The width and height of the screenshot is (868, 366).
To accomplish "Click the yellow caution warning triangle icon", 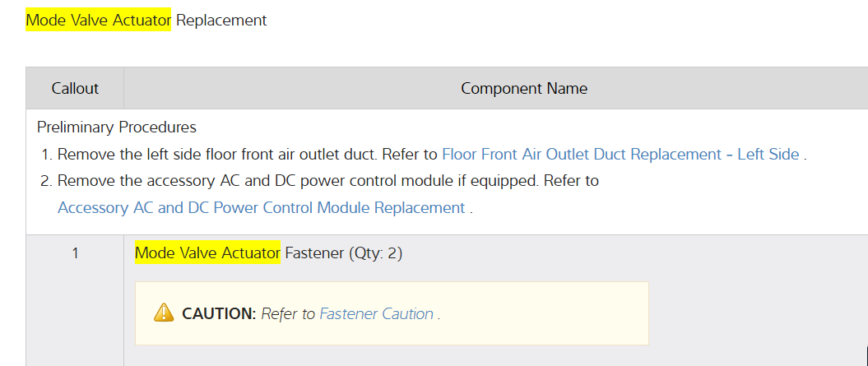I will point(164,313).
